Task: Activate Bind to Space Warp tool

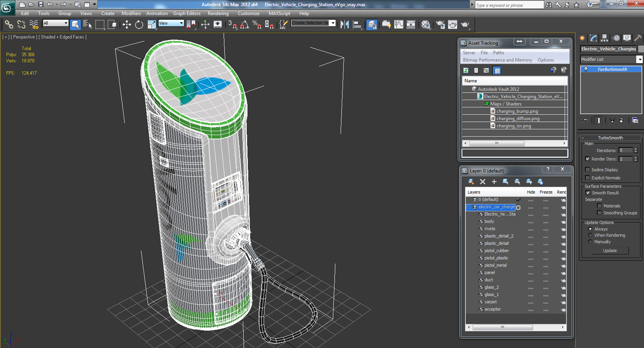Action: point(34,24)
